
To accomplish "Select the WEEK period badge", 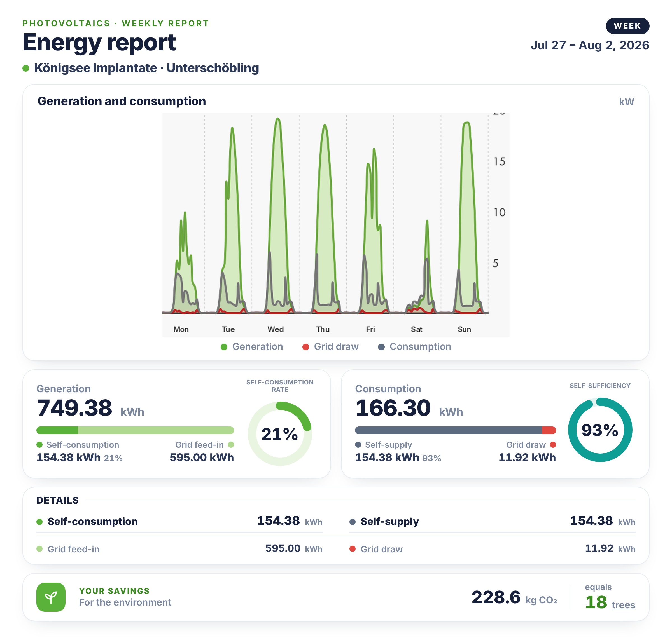I will coord(627,26).
